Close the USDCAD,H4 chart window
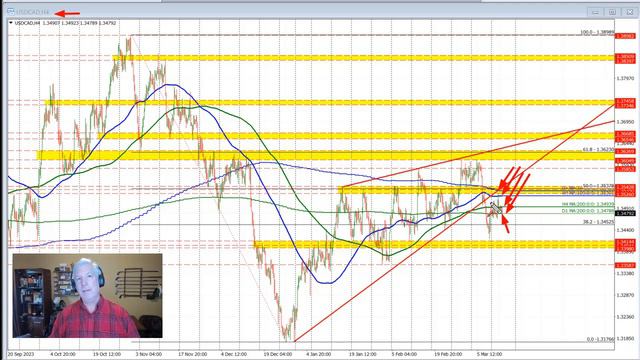This screenshot has height=360, width=640. tap(629, 12)
